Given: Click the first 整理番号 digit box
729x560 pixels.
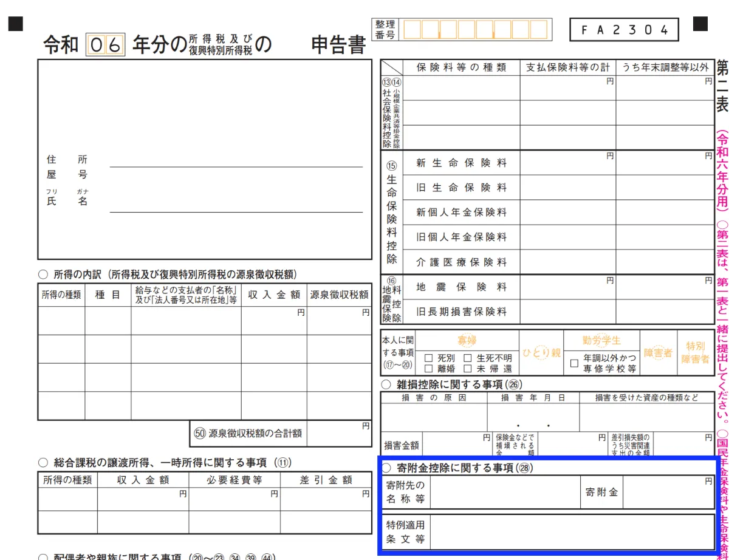Looking at the screenshot, I should coord(412,30).
